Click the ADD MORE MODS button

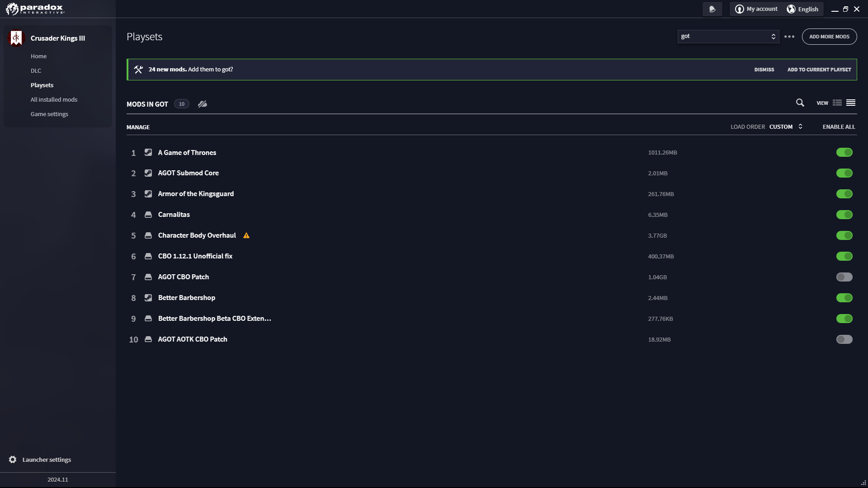tap(829, 37)
